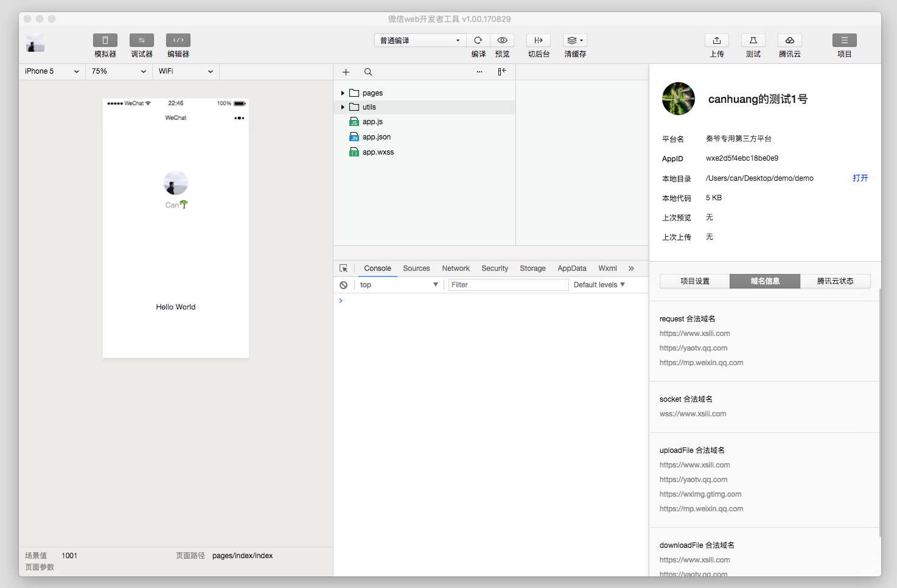Select the 项目设置 tab
Viewport: 897px width, 588px height.
695,281
